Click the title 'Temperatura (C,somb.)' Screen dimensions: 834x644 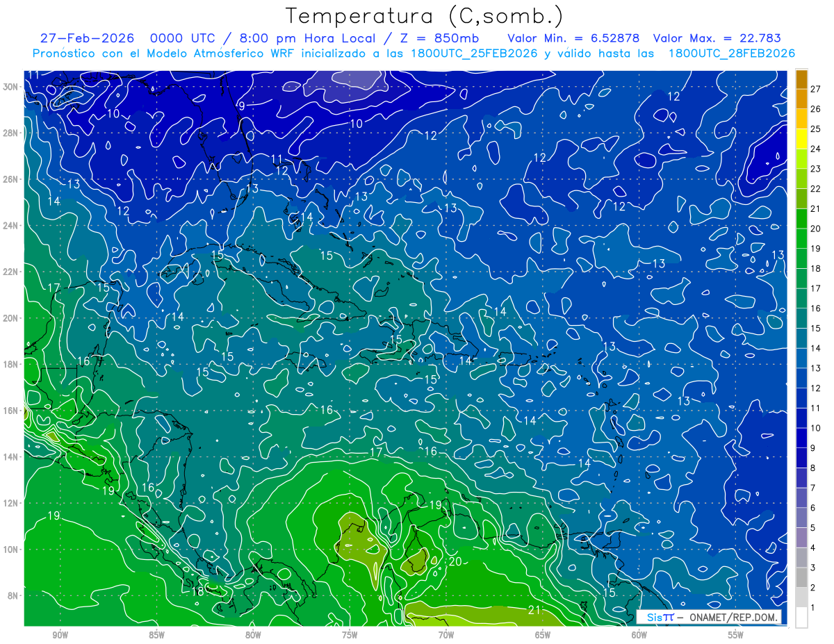click(424, 15)
